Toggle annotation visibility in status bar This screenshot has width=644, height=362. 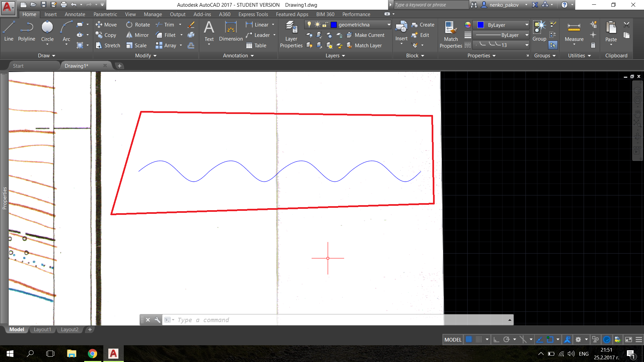(x=568, y=340)
